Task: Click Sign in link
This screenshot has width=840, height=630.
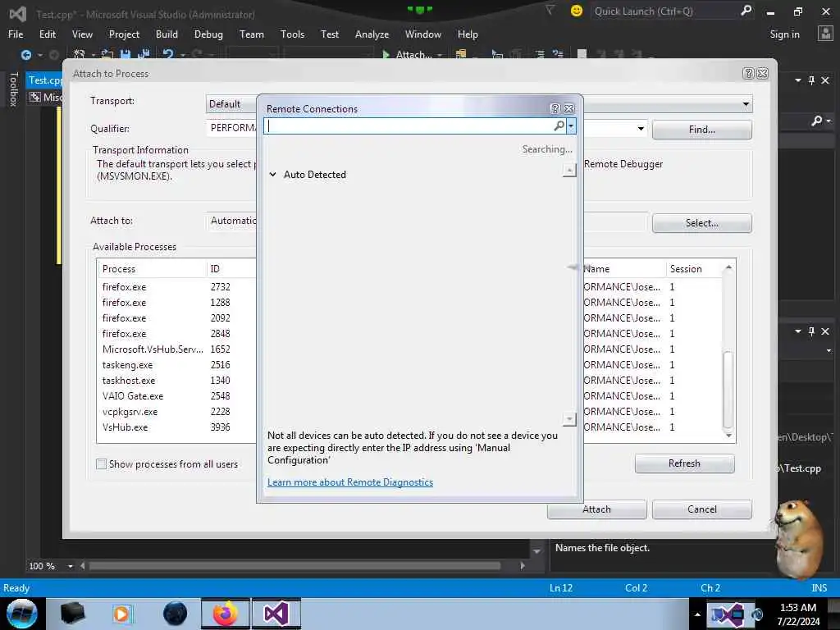Action: [784, 34]
